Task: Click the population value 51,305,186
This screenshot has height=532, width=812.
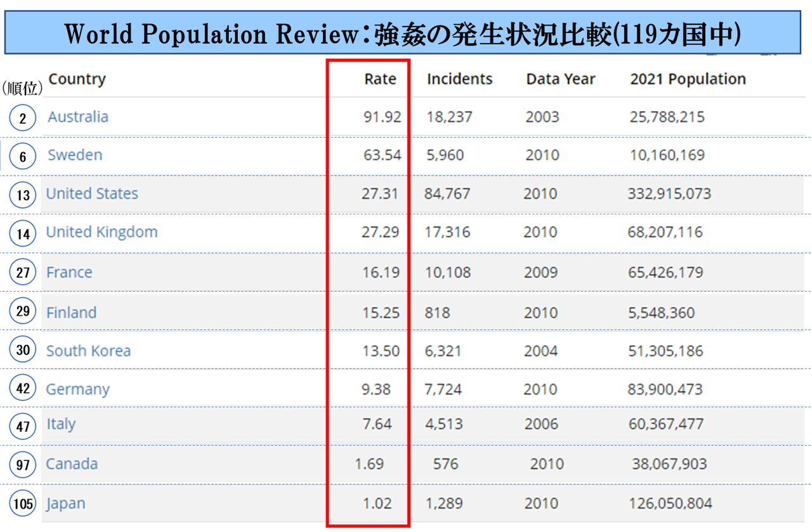Action: (x=666, y=351)
